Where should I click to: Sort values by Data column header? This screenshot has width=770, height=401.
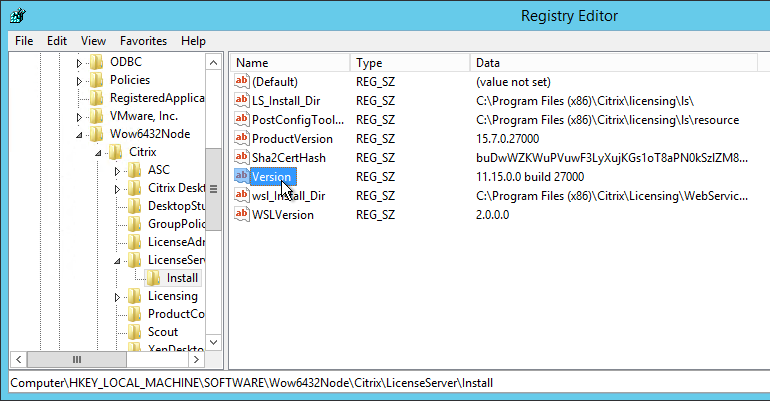pyautogui.click(x=613, y=63)
